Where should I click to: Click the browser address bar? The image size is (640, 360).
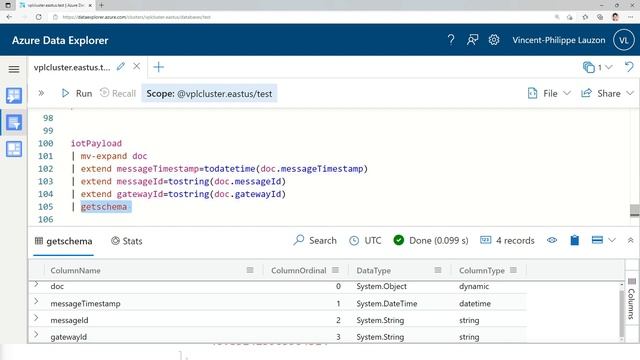pyautogui.click(x=302, y=17)
